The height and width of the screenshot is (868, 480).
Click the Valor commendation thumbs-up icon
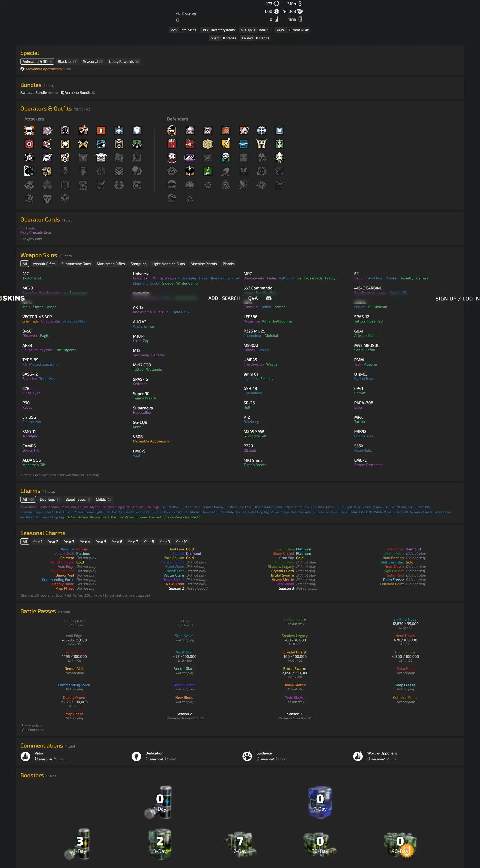[x=26, y=756]
